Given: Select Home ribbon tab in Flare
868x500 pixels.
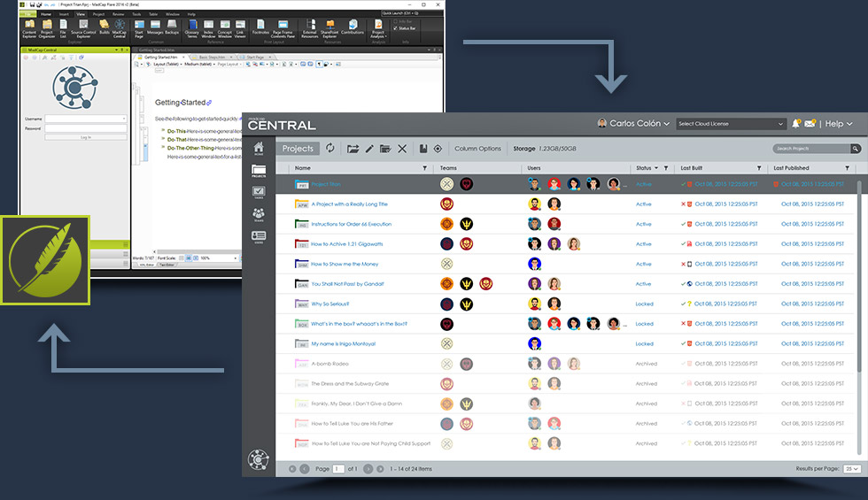Looking at the screenshot, I should (x=46, y=14).
